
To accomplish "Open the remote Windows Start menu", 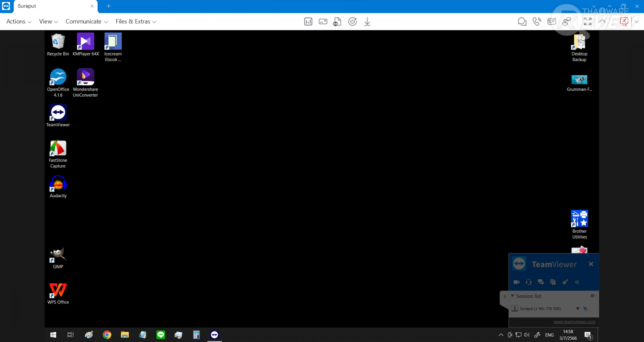I will pos(53,335).
